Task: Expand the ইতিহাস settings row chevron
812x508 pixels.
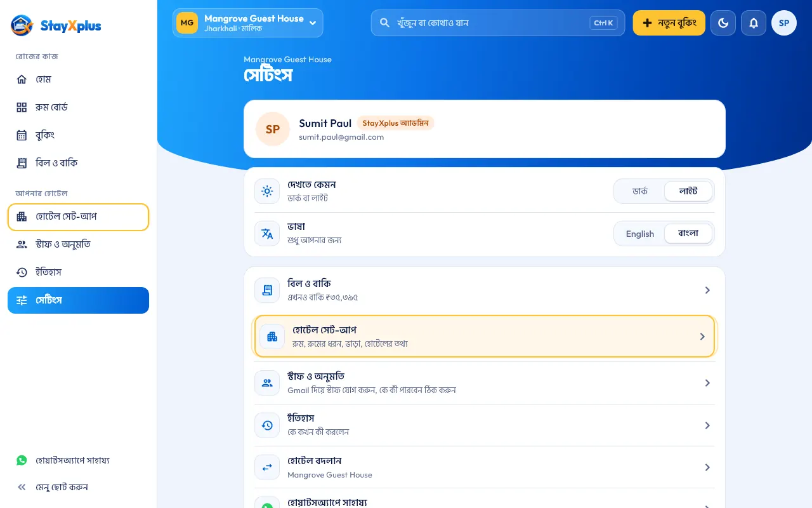Action: (x=707, y=425)
